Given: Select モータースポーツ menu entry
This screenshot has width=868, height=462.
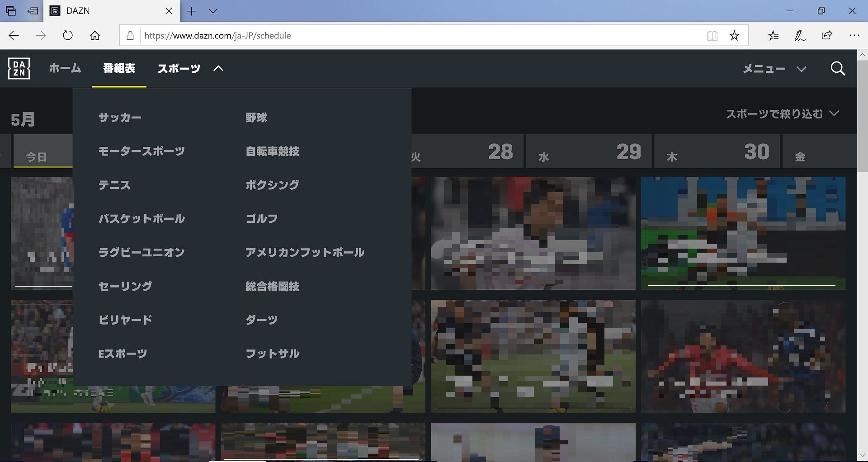Looking at the screenshot, I should click(142, 151).
